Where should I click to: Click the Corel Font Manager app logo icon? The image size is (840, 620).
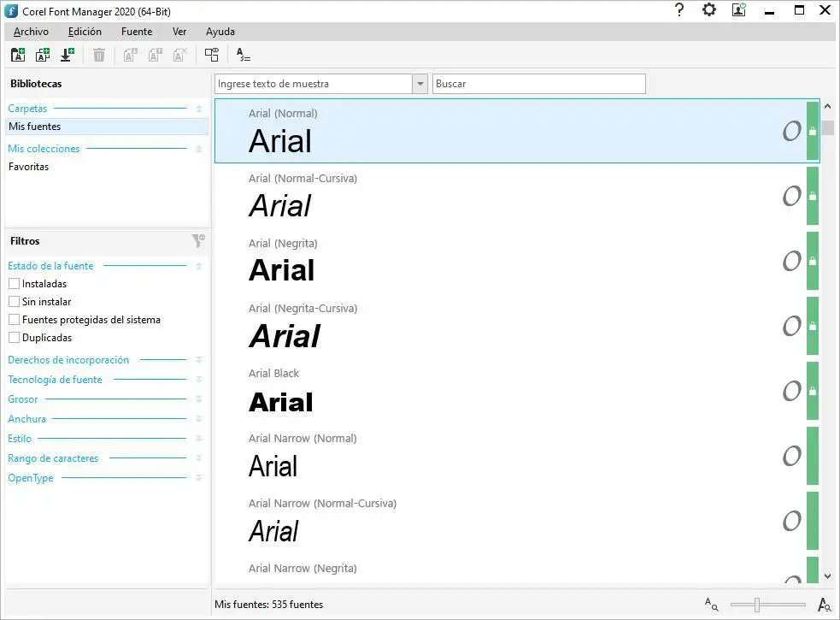(x=11, y=11)
